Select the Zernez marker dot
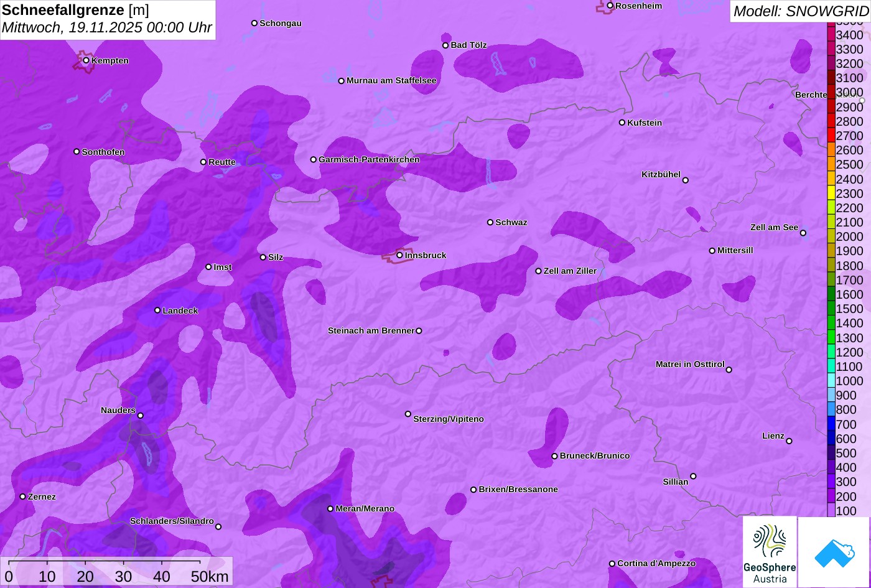Screen dimensions: 871x588 (x=23, y=497)
